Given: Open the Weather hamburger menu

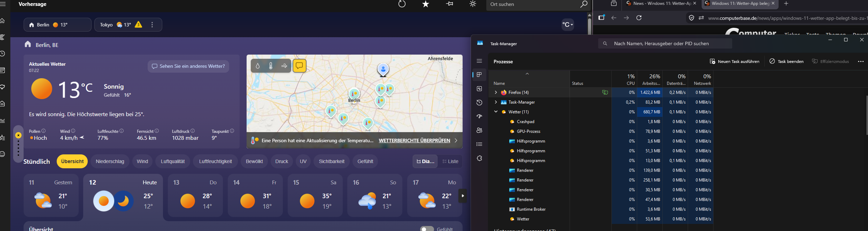Looking at the screenshot, I should point(3,4).
